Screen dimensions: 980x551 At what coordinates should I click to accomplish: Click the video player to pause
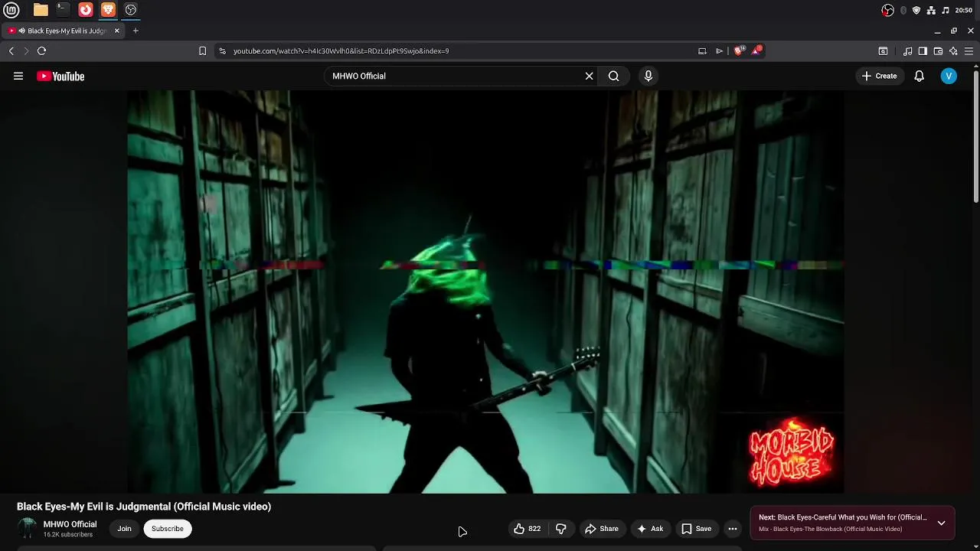click(485, 292)
